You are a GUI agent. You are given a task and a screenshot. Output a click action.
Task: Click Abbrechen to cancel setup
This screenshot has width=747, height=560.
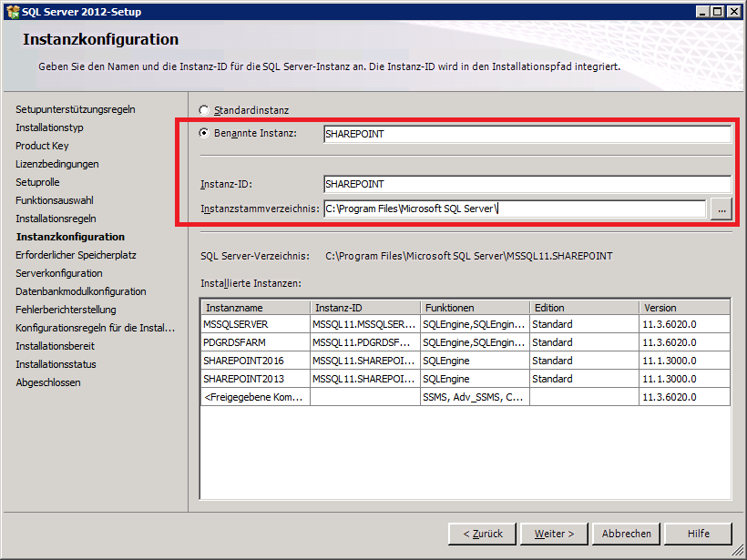pos(626,534)
